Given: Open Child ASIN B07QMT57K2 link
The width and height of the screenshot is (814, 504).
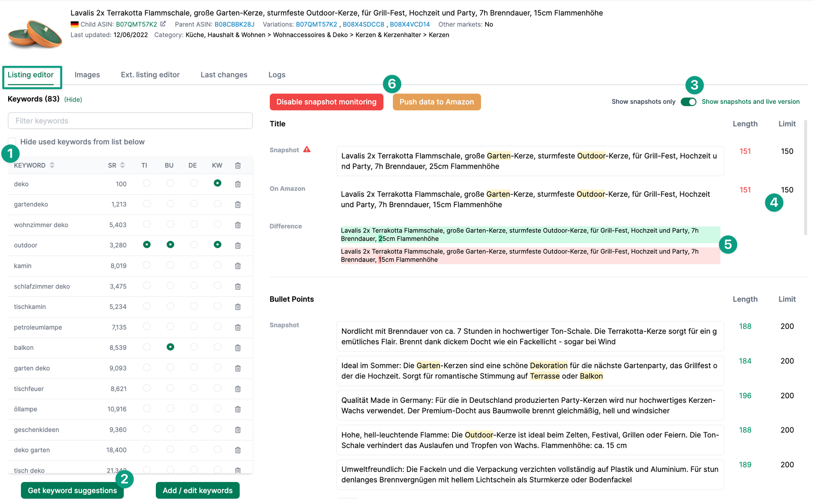Looking at the screenshot, I should (x=136, y=24).
